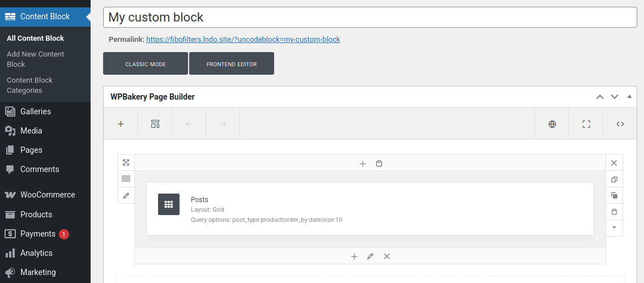Move WPBakery panel down with chevron
Image resolution: width=644 pixels, height=283 pixels.
pos(615,97)
